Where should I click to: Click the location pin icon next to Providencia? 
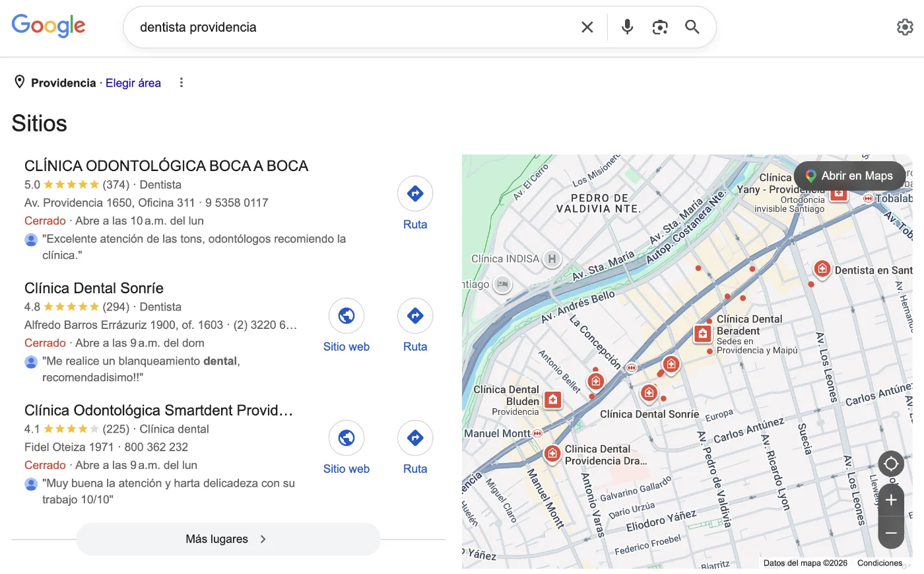pos(20,82)
